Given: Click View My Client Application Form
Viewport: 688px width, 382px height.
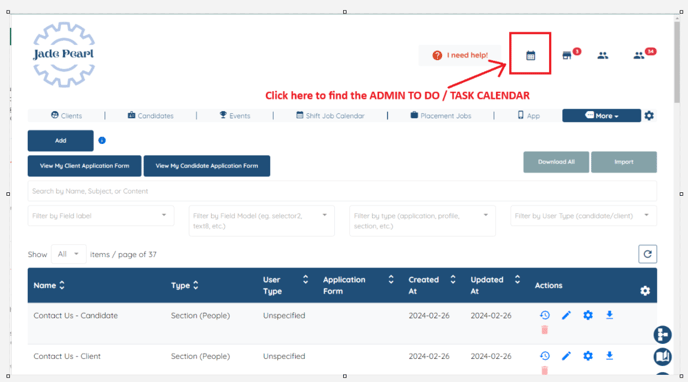Looking at the screenshot, I should (x=85, y=166).
